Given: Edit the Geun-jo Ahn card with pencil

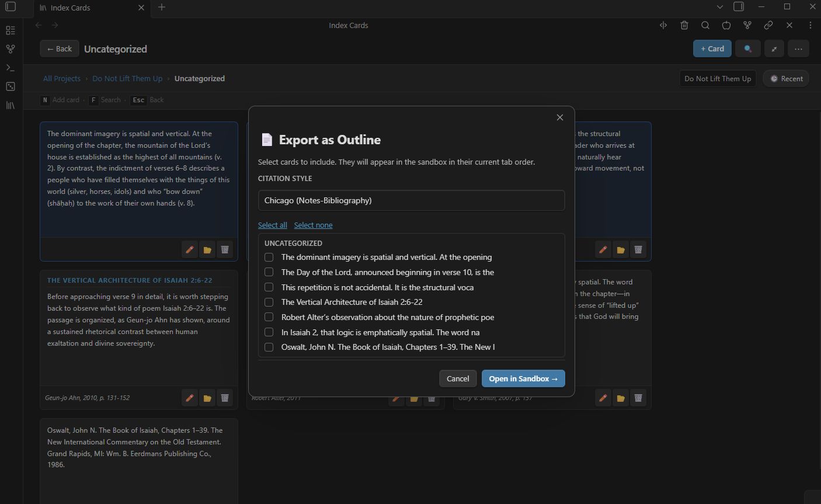Looking at the screenshot, I should pos(190,398).
